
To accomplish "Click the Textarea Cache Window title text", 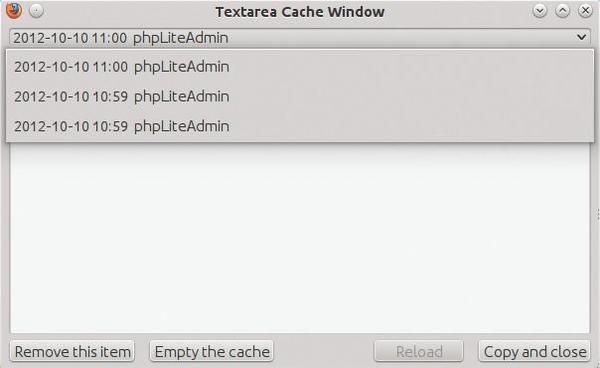I will [x=300, y=11].
